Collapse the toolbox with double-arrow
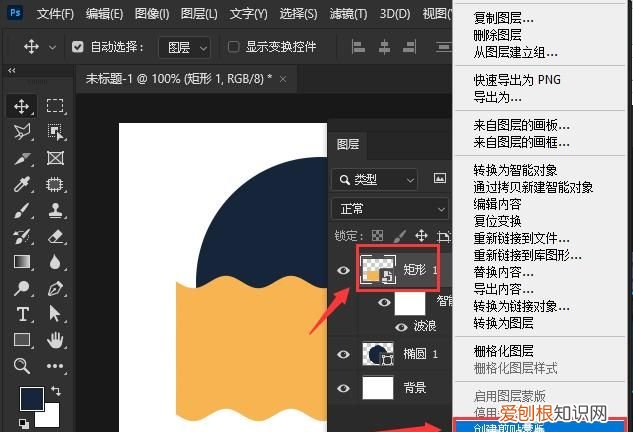This screenshot has height=432, width=633. [12, 70]
